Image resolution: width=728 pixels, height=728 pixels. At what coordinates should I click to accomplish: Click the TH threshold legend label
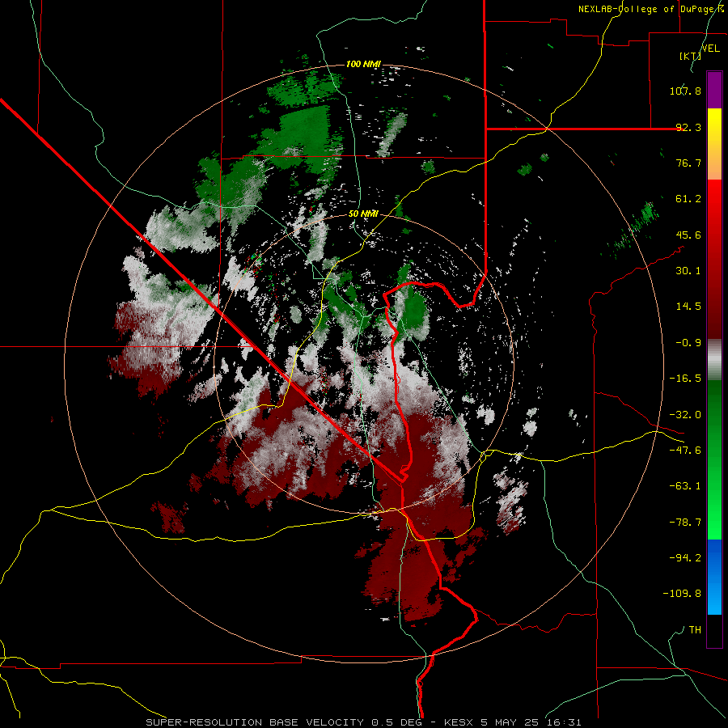pos(695,630)
